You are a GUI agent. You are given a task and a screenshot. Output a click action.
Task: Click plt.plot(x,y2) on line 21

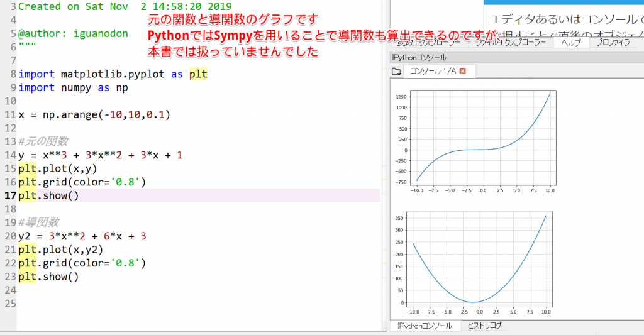point(61,249)
